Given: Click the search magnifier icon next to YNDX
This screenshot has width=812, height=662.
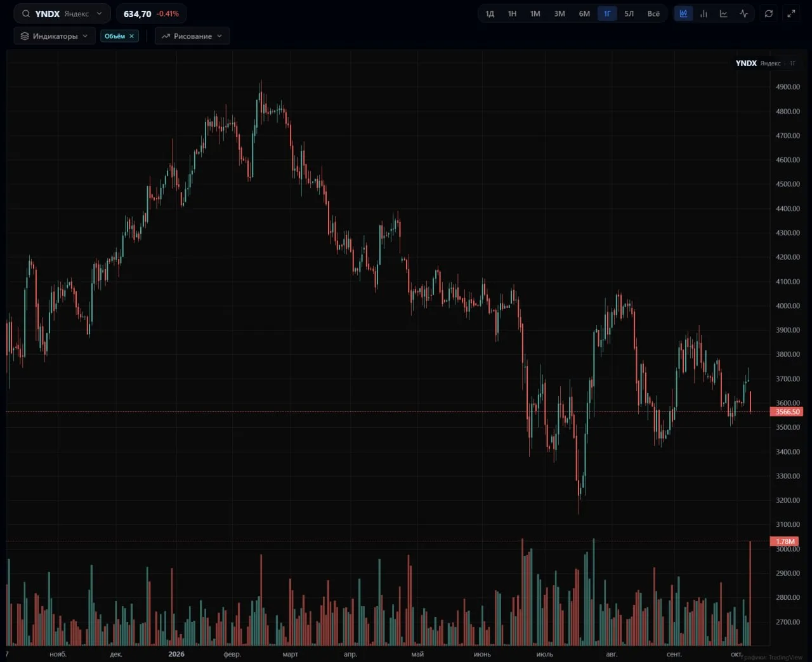Looking at the screenshot, I should pyautogui.click(x=26, y=13).
